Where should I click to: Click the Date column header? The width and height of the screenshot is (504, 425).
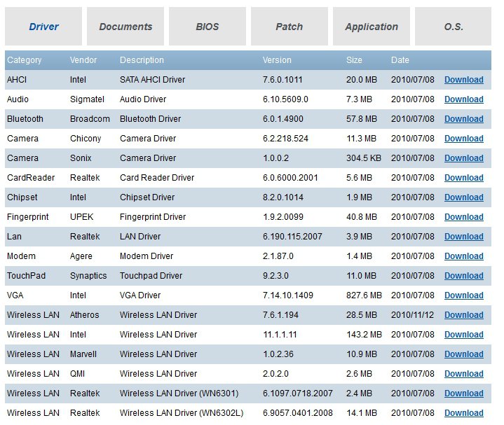coord(400,60)
